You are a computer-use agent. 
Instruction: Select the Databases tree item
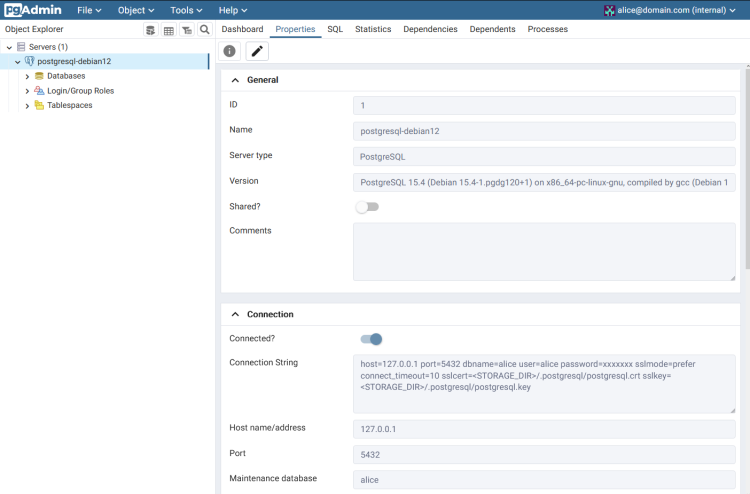[x=66, y=76]
